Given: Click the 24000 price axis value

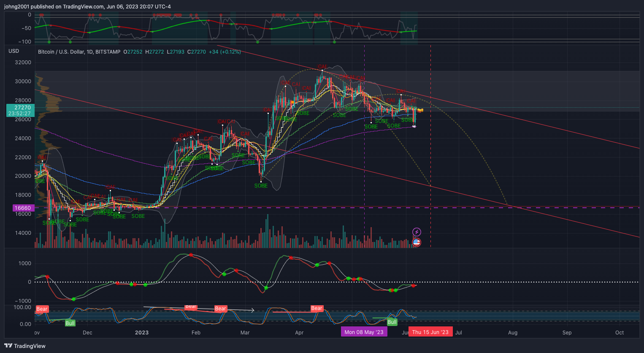Looking at the screenshot, I should pyautogui.click(x=23, y=138).
